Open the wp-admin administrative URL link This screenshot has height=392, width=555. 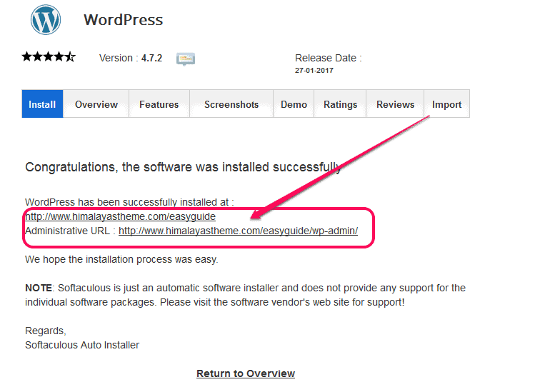coord(238,231)
